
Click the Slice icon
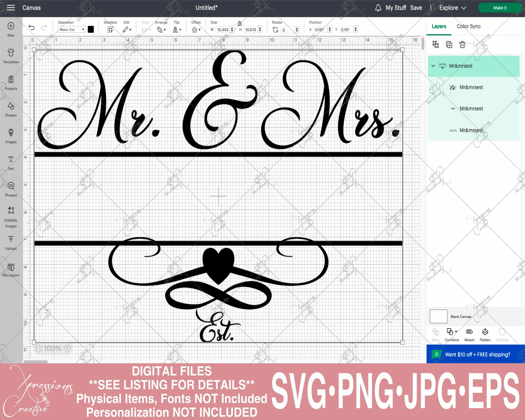436,332
